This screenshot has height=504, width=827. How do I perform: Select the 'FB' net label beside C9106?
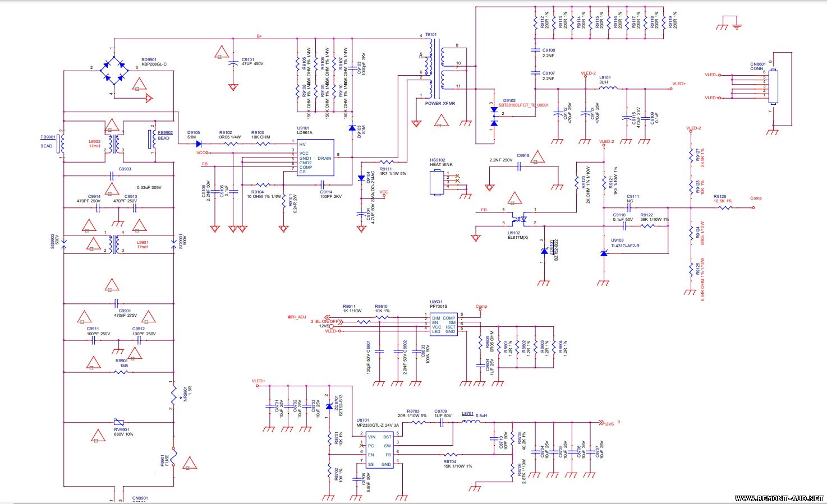pos(204,164)
